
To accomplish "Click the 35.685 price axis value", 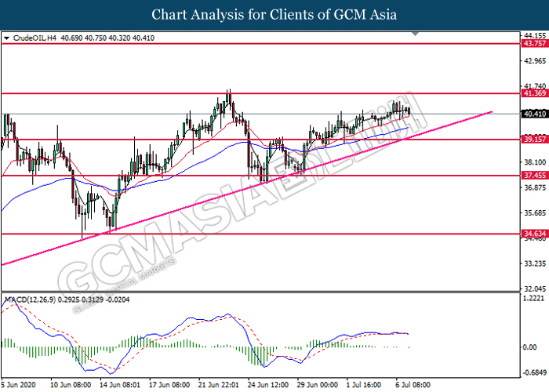I will point(535,212).
